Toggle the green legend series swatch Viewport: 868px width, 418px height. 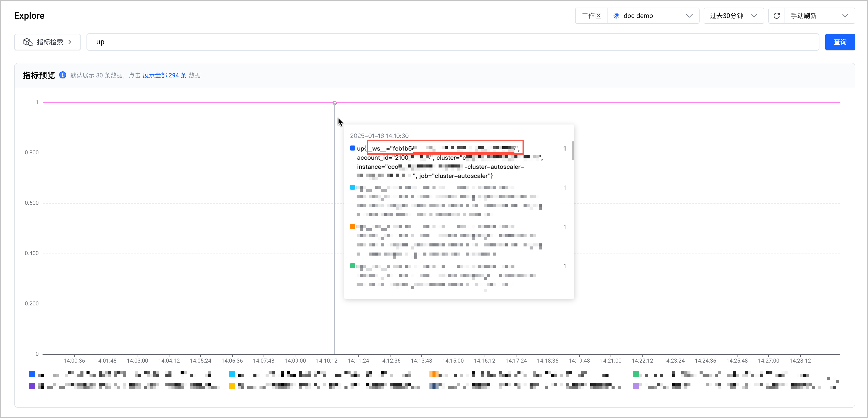[636, 374]
